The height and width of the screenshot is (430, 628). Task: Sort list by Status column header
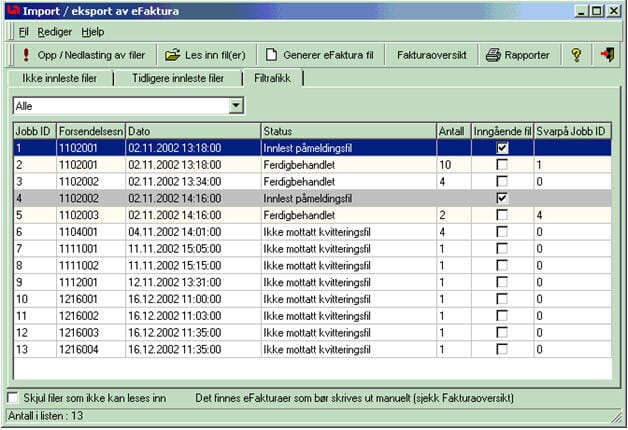click(x=347, y=131)
